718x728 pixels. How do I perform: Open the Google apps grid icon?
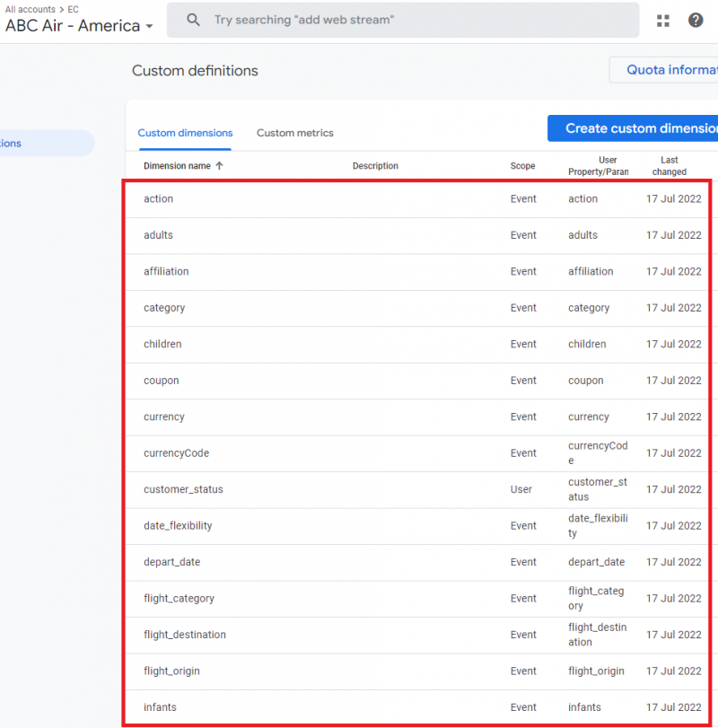click(x=663, y=21)
